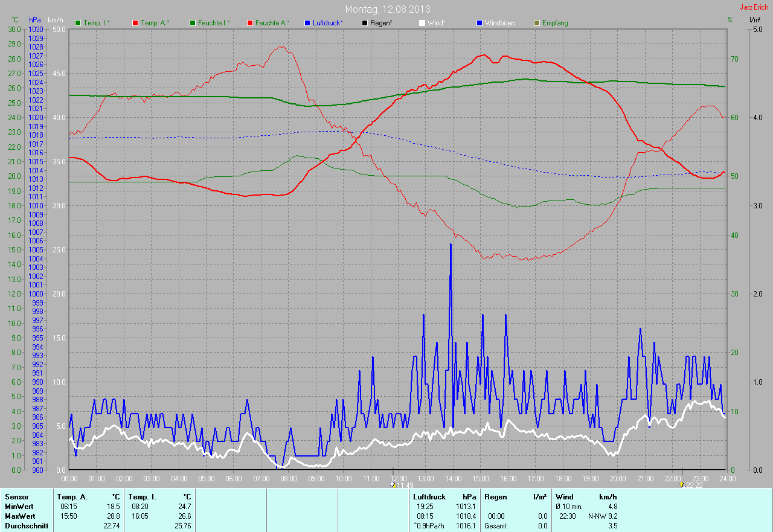Click the 11:49 marker on the time axis
Image resolution: width=773 pixels, height=532 pixels.
point(403,485)
